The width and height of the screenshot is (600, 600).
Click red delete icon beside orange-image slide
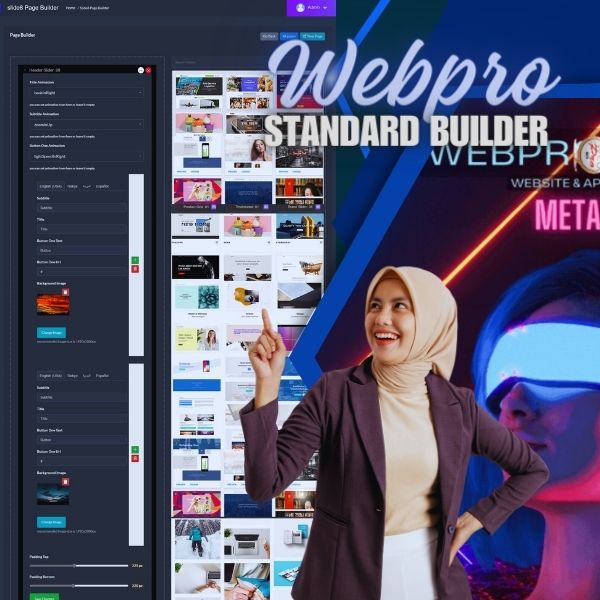pos(135,269)
